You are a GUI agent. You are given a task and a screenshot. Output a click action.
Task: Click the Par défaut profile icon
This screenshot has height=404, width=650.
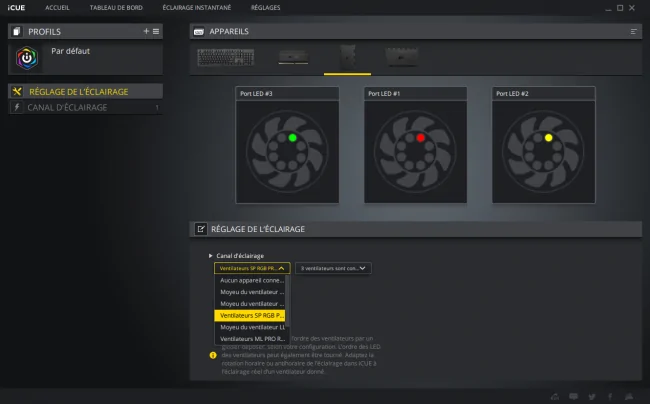(x=27, y=58)
